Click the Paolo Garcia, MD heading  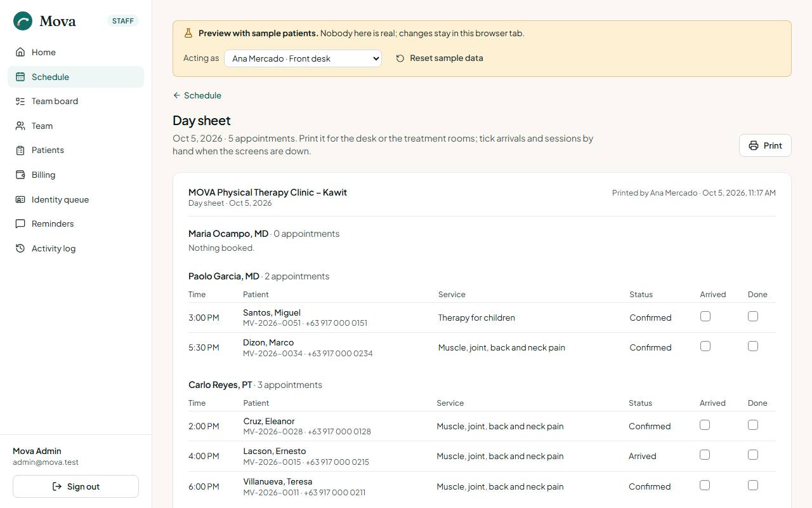point(224,276)
